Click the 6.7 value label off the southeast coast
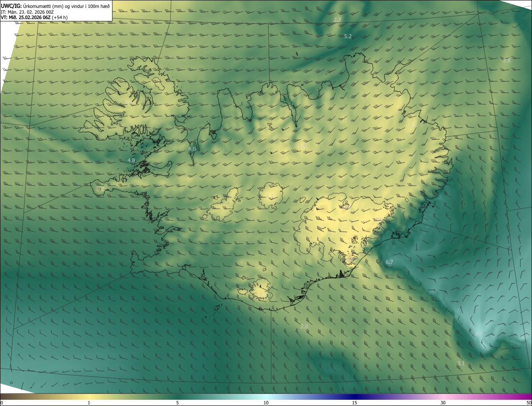 [x=389, y=262]
